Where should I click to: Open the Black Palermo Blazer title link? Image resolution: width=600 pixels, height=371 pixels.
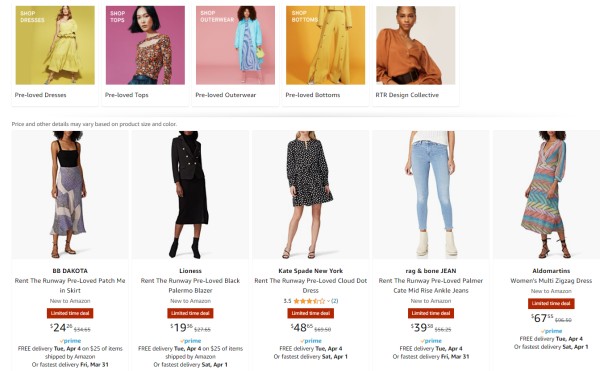[x=190, y=285]
